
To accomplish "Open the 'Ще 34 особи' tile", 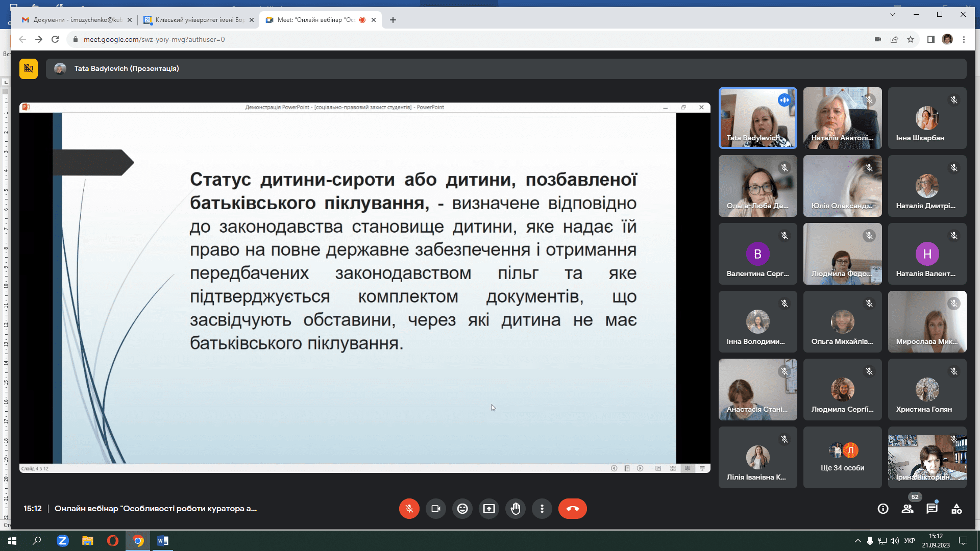I will [x=842, y=457].
